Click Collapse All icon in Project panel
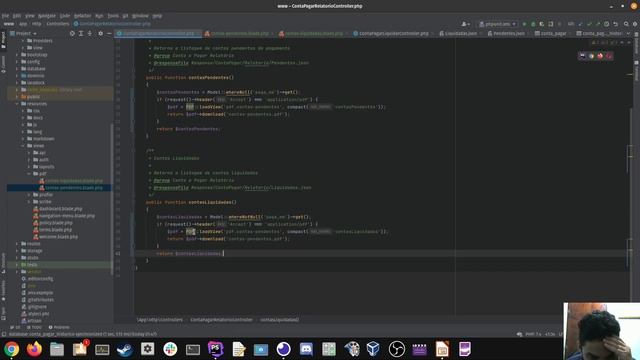 (x=90, y=33)
